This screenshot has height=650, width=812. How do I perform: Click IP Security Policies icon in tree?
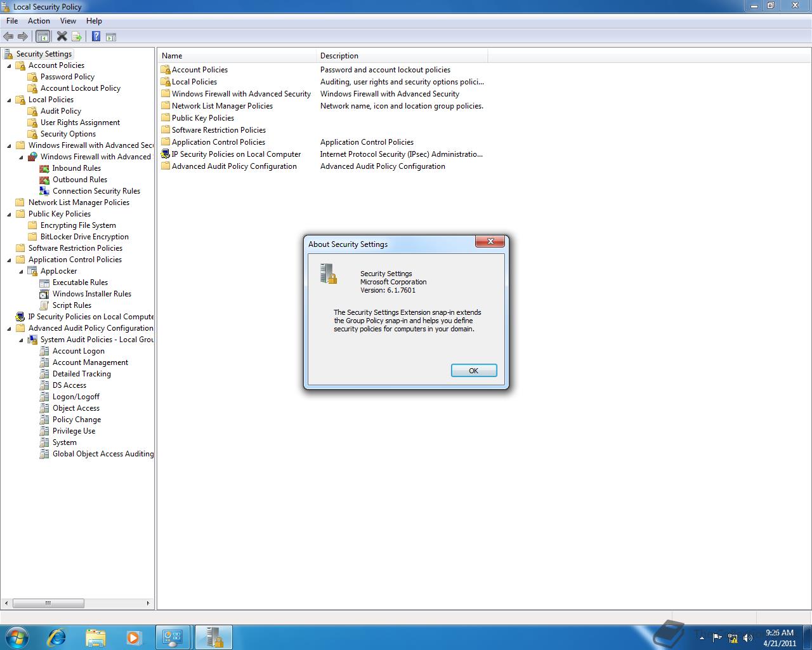(20, 317)
